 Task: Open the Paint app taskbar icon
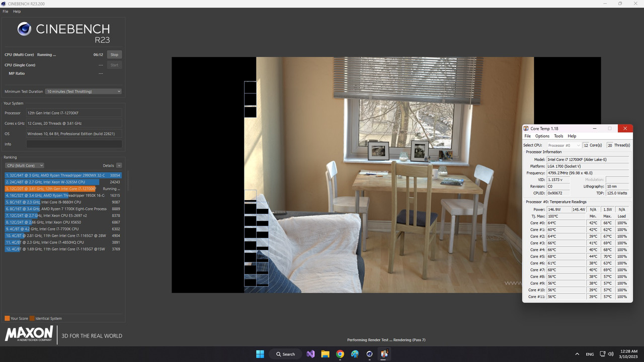click(x=355, y=354)
